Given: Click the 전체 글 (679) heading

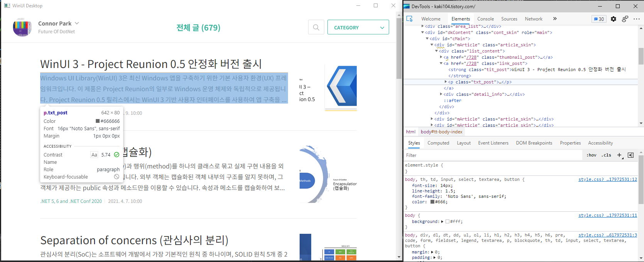Looking at the screenshot, I should pos(198,27).
